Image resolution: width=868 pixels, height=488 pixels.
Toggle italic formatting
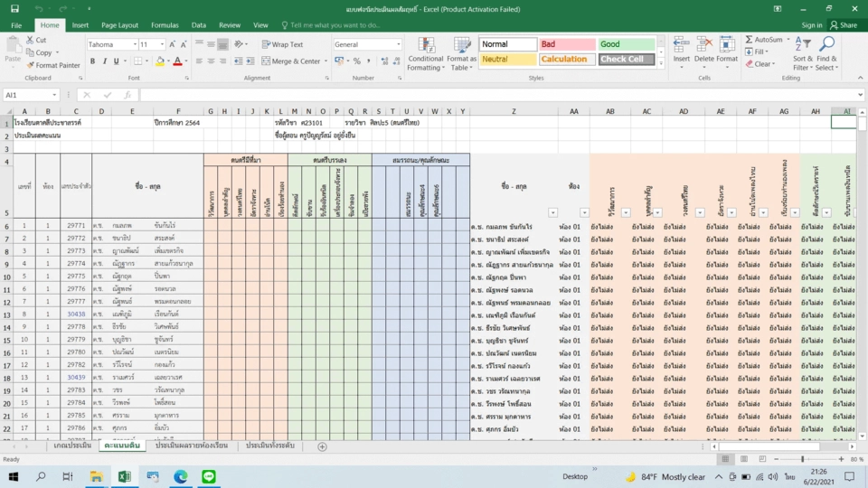click(105, 61)
